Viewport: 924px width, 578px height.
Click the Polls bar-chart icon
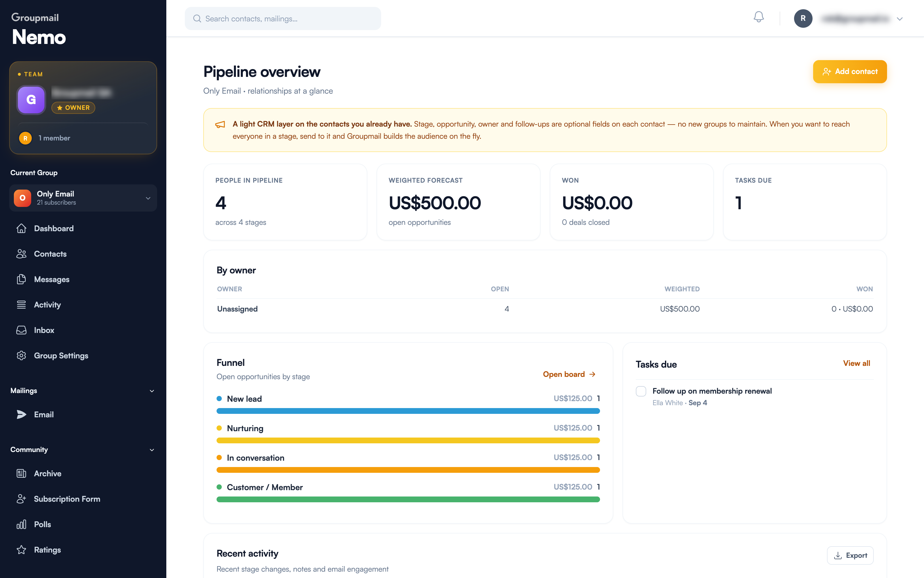[x=21, y=524]
